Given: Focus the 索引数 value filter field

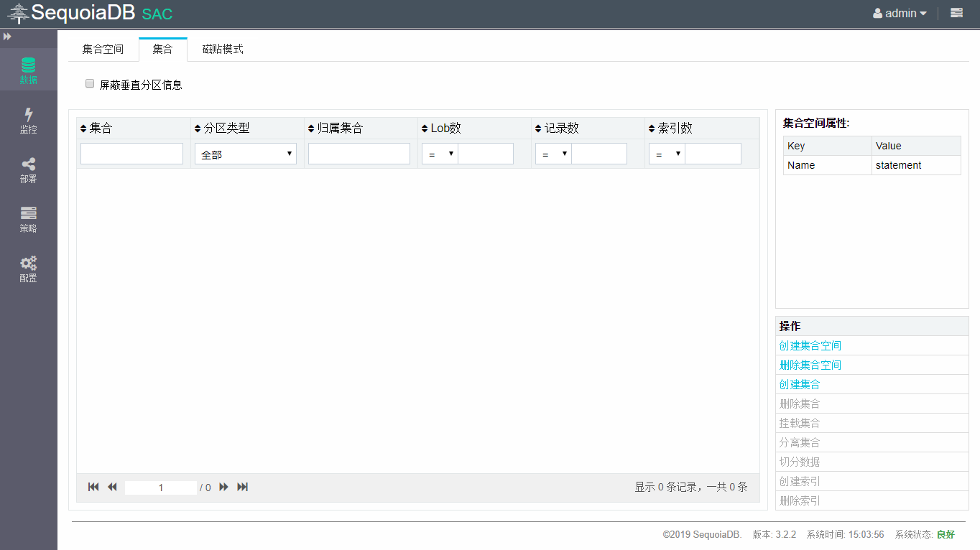Looking at the screenshot, I should point(713,154).
